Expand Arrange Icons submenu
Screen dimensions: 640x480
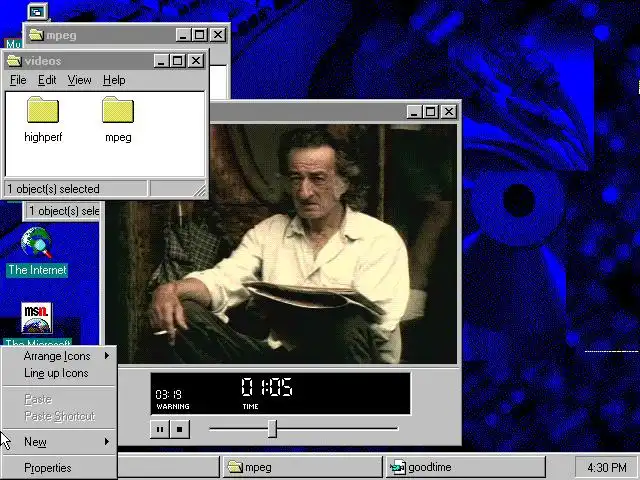(59, 356)
